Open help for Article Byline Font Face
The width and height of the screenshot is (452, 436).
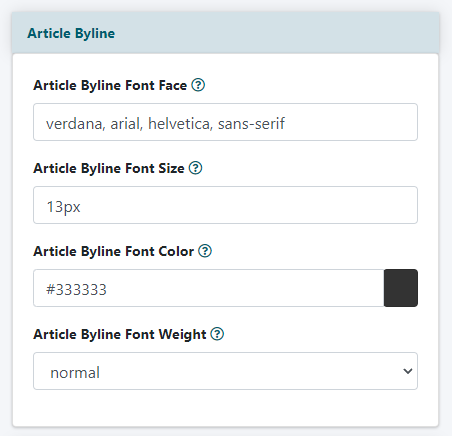[198, 85]
